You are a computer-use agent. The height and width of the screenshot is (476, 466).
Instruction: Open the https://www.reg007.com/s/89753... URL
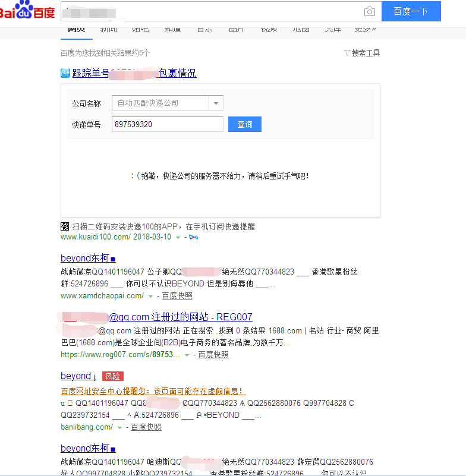[120, 355]
